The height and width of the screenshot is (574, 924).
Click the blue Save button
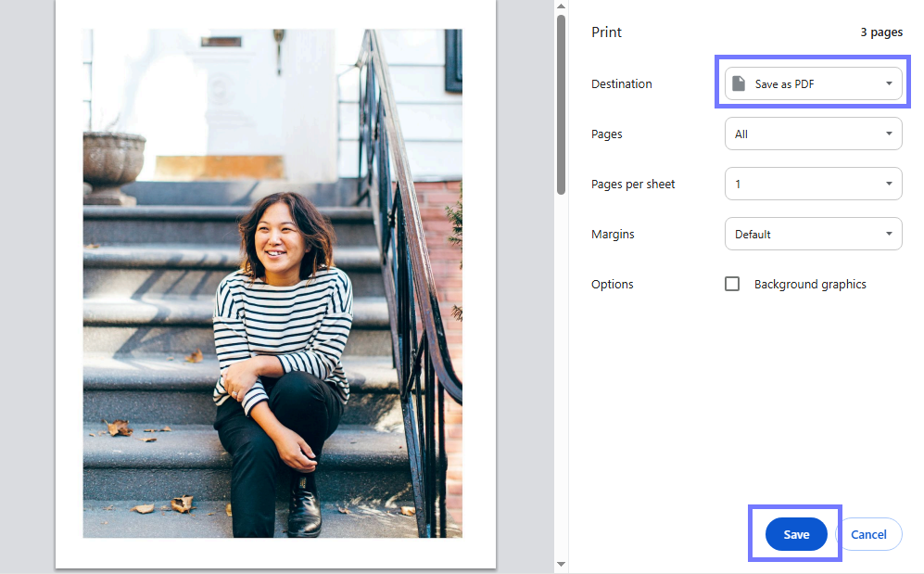click(796, 534)
